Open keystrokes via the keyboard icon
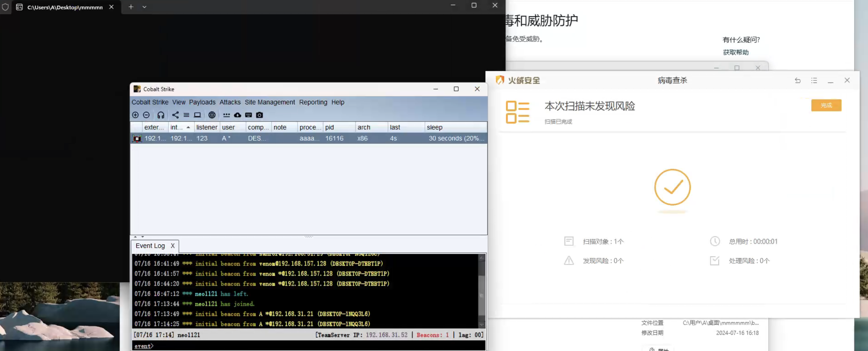The image size is (868, 351). point(249,115)
